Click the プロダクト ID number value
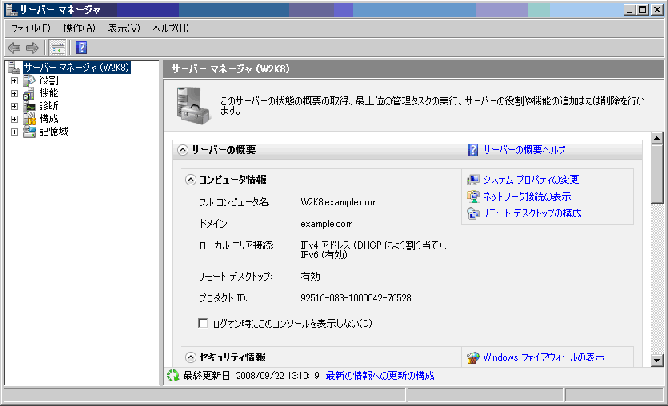 tap(356, 298)
